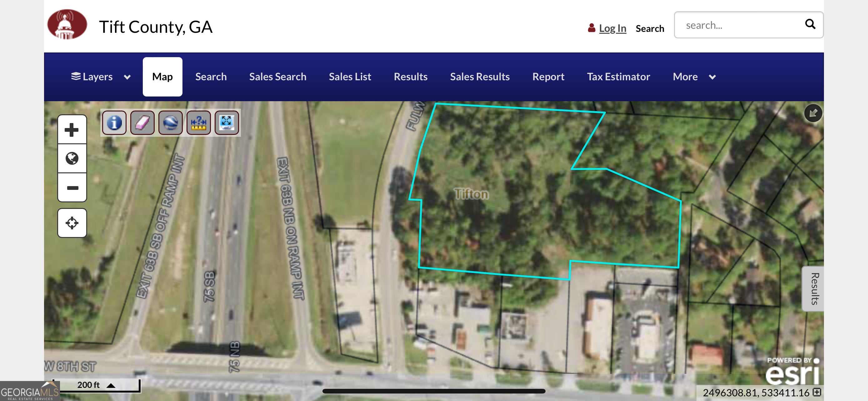
Task: Open the Results side panel tab
Action: point(814,289)
